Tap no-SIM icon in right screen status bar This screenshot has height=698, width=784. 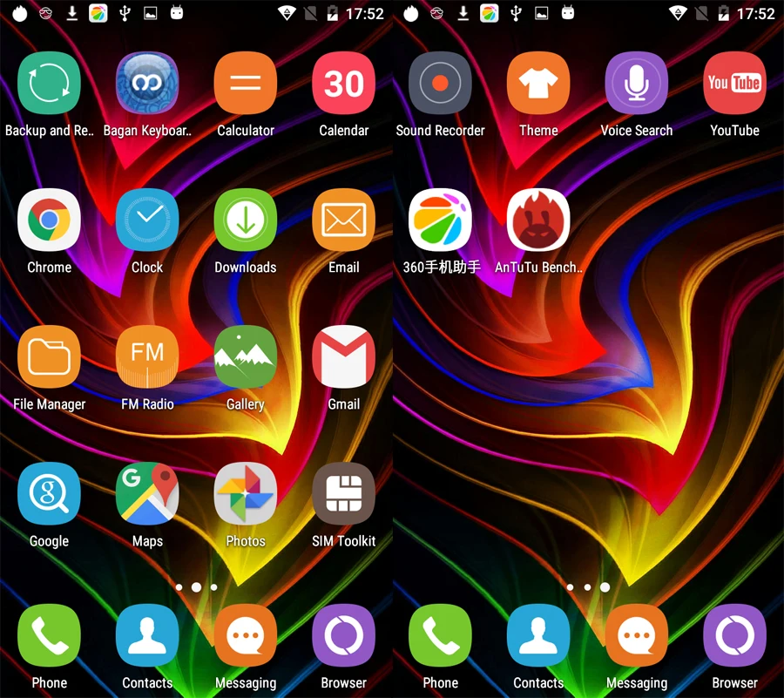point(701,13)
